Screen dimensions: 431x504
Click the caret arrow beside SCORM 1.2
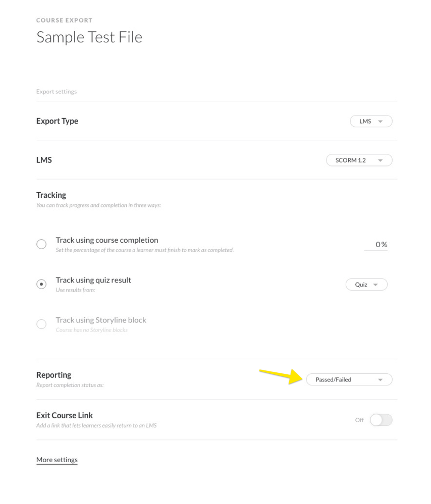pyautogui.click(x=381, y=160)
